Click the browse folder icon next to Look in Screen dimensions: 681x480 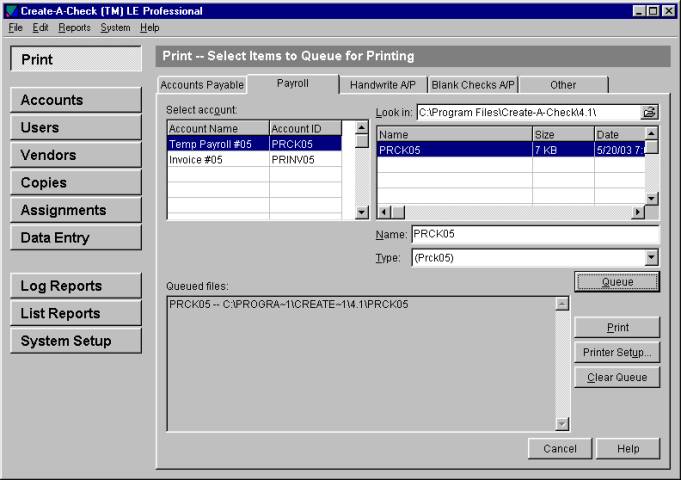pos(649,113)
